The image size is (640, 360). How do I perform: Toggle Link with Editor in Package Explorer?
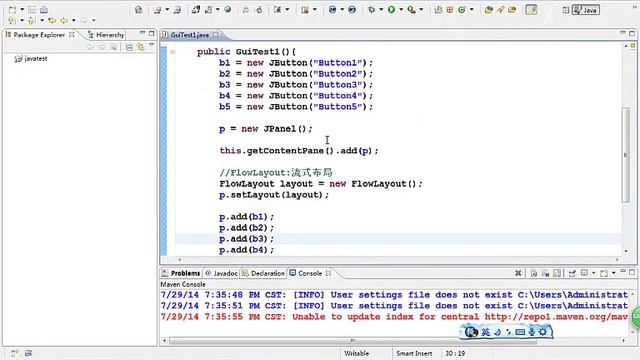tap(140, 47)
